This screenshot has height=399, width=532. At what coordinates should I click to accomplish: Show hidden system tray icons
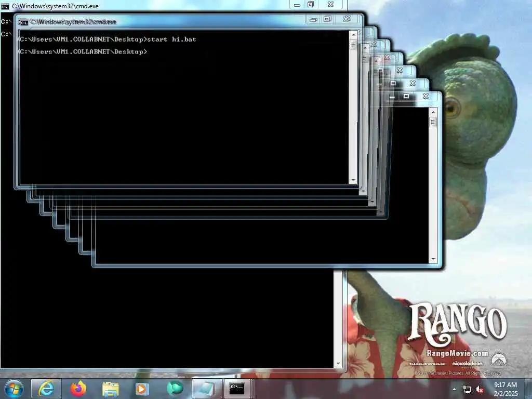454,389
